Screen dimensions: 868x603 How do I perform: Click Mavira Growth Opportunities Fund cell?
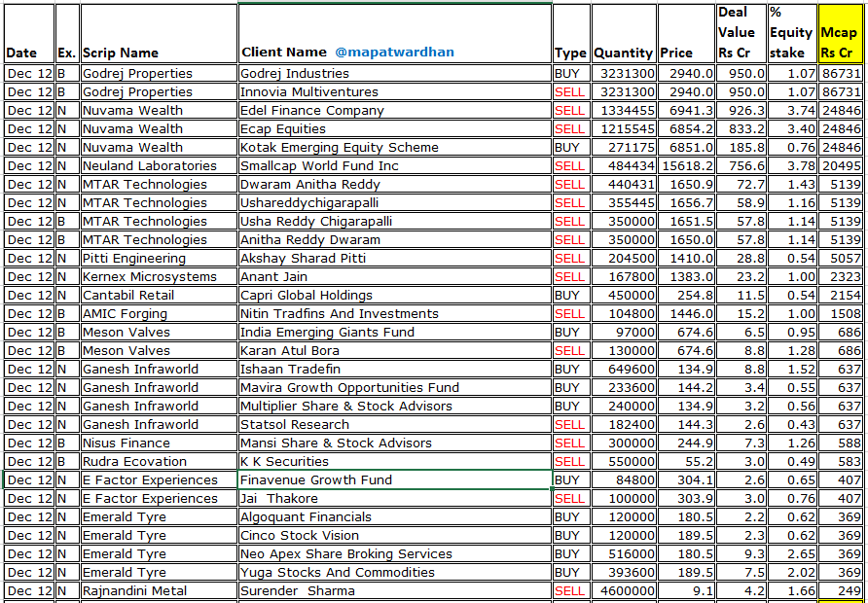395,387
